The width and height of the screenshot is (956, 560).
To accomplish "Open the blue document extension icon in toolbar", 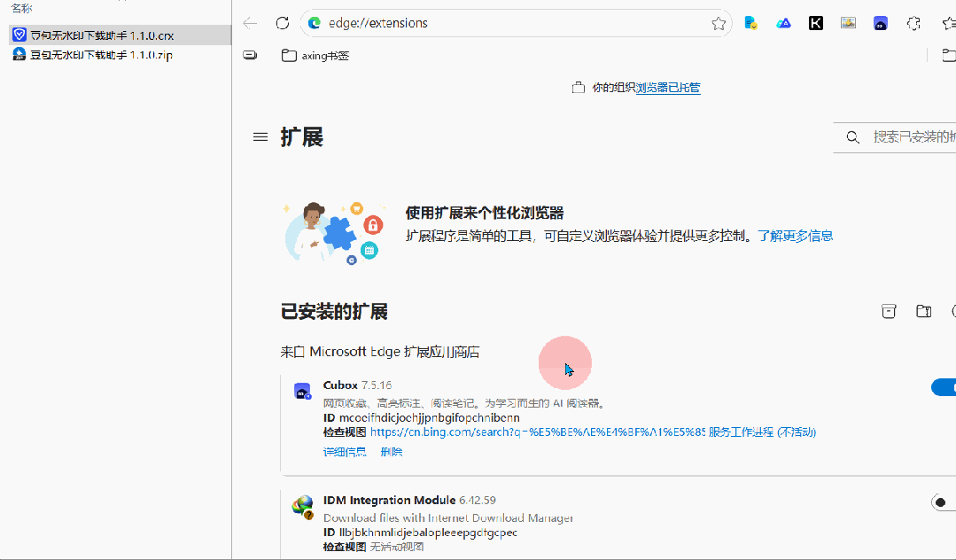I will (x=751, y=23).
